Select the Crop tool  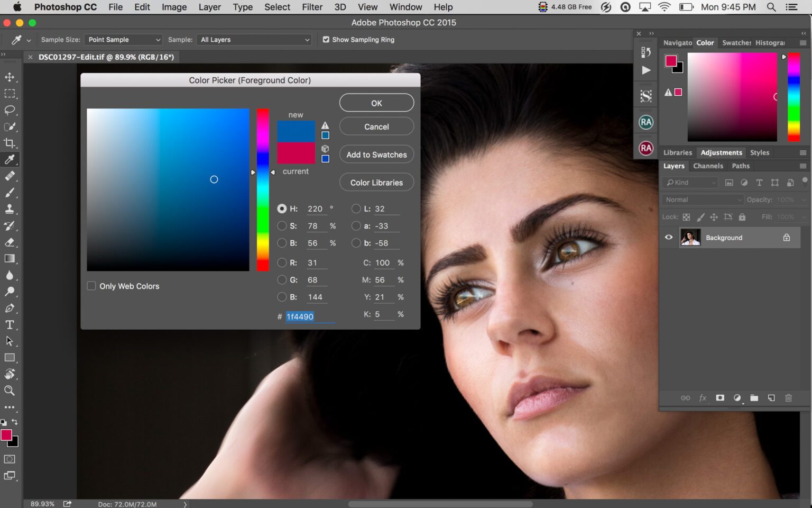pos(10,143)
